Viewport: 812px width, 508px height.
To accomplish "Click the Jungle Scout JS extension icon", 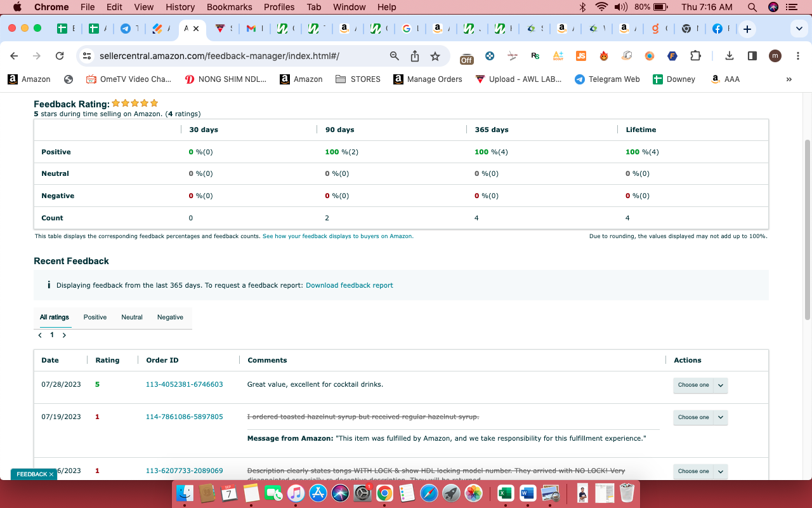I will pyautogui.click(x=580, y=56).
